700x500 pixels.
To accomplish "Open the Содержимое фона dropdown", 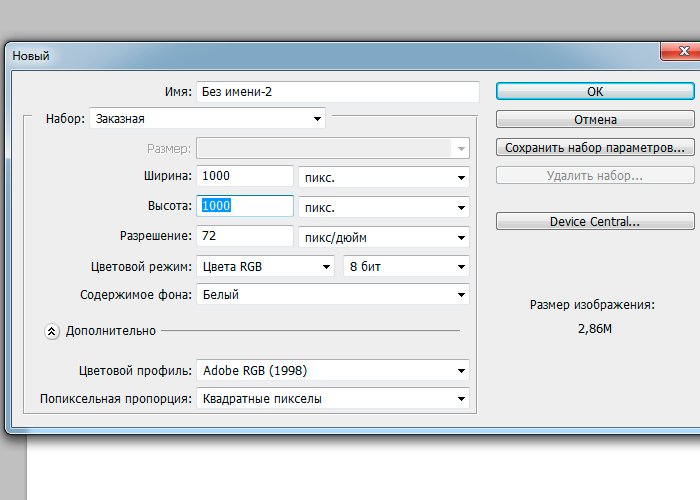I will click(x=333, y=295).
